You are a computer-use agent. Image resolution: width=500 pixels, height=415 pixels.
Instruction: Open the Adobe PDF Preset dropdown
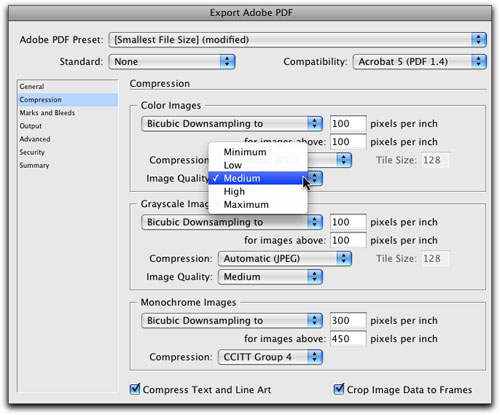[297, 40]
